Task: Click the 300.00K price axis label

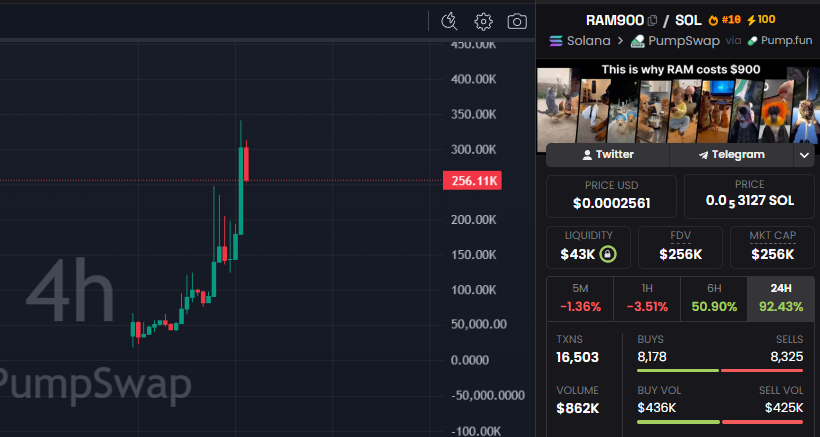Action: (x=473, y=150)
